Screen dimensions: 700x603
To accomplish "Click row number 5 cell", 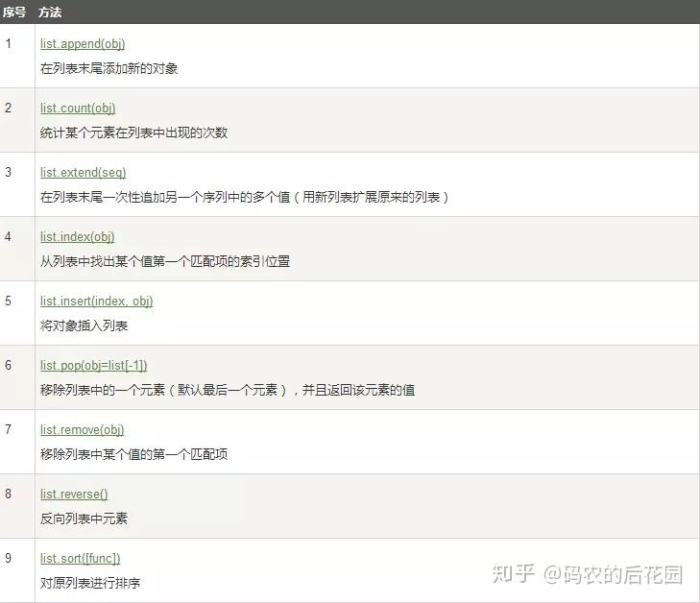I will 17,313.
